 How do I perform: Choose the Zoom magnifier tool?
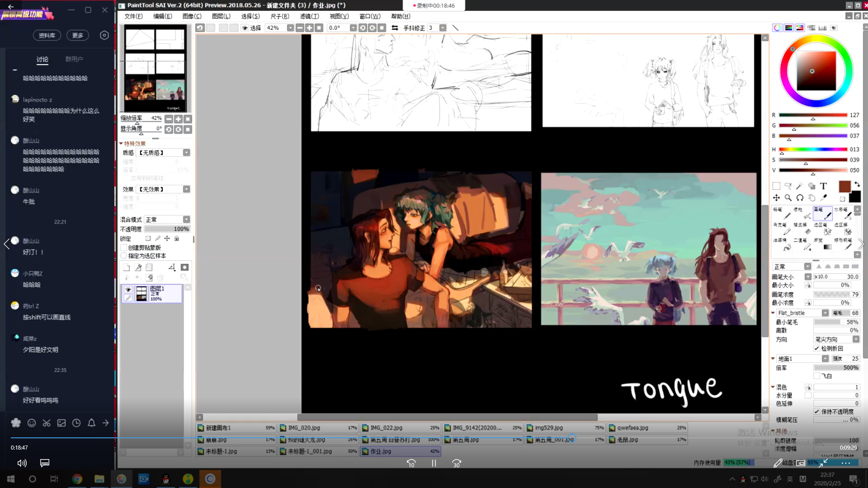click(x=788, y=197)
